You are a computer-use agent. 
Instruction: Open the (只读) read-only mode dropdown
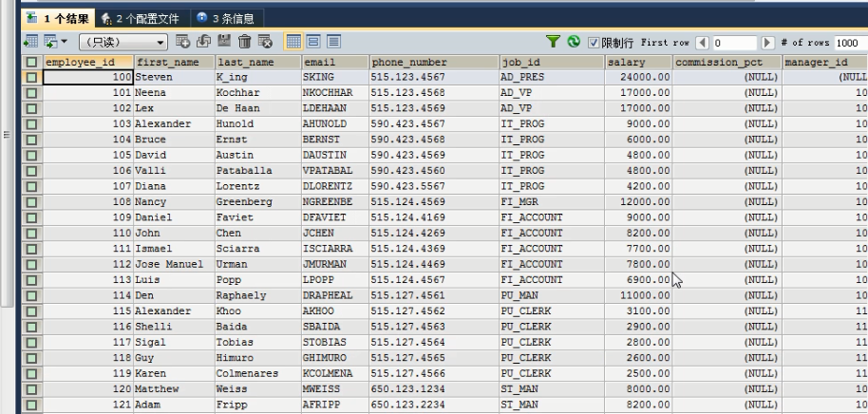pos(123,42)
